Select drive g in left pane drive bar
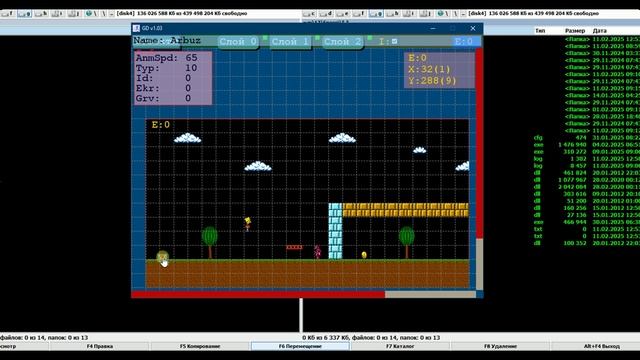Viewport: 640px width, 360px height. coord(24,13)
